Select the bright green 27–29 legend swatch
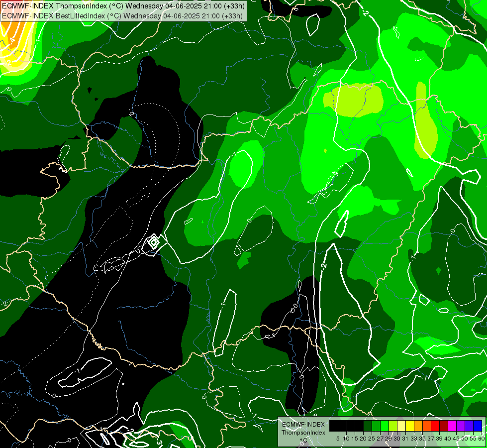Image resolution: width=487 pixels, height=448 pixels. 385,426
